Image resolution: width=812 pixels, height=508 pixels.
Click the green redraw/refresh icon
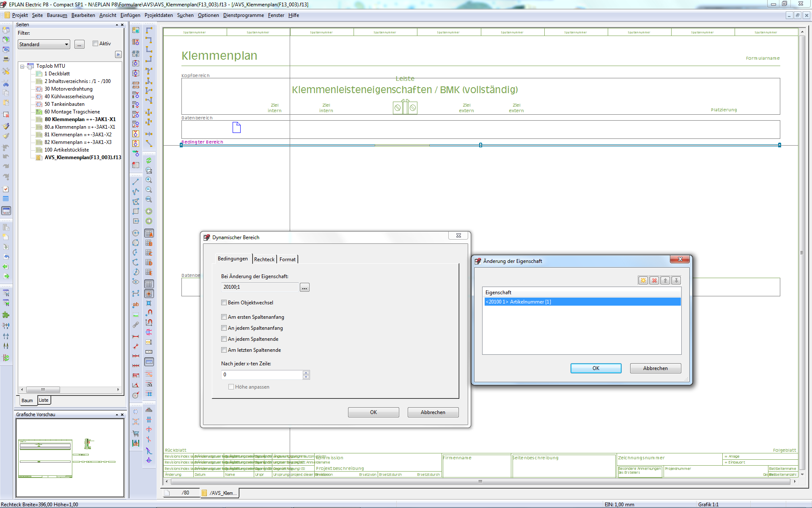[x=149, y=160]
